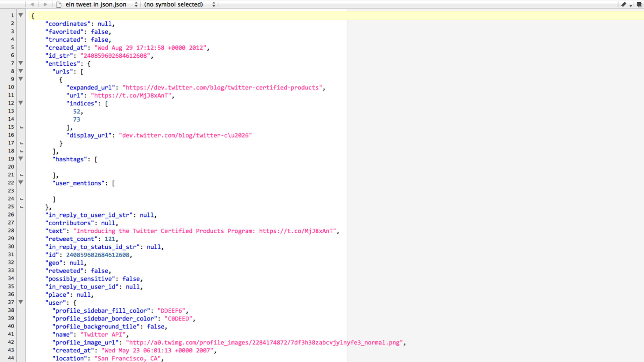The width and height of the screenshot is (644, 362).
Task: Click the "geo" key on line 32
Action: (54, 263)
